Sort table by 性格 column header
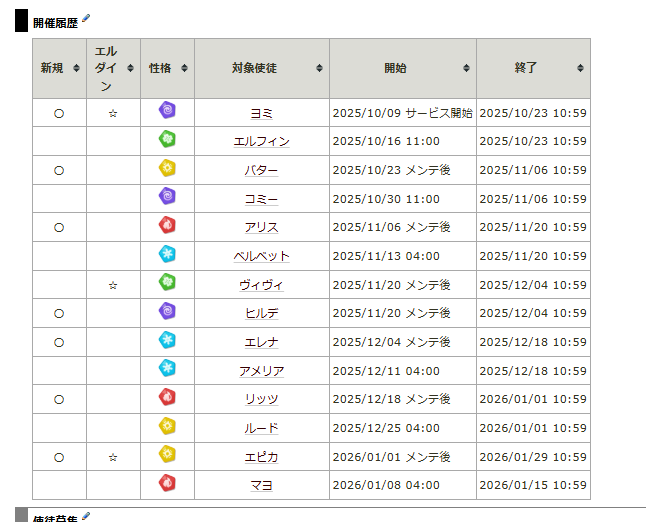The height and width of the screenshot is (522, 646). click(167, 68)
